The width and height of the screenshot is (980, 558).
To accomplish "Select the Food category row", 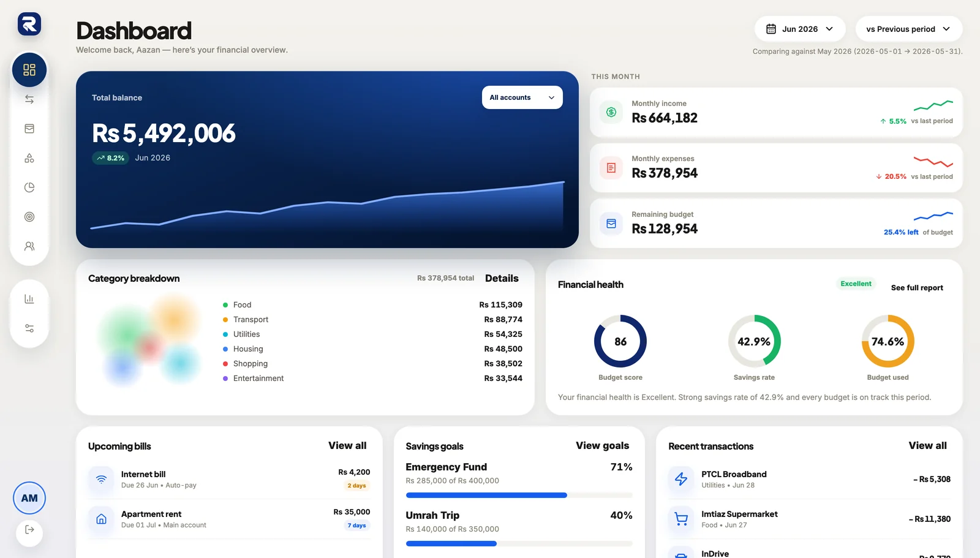I will tap(372, 304).
